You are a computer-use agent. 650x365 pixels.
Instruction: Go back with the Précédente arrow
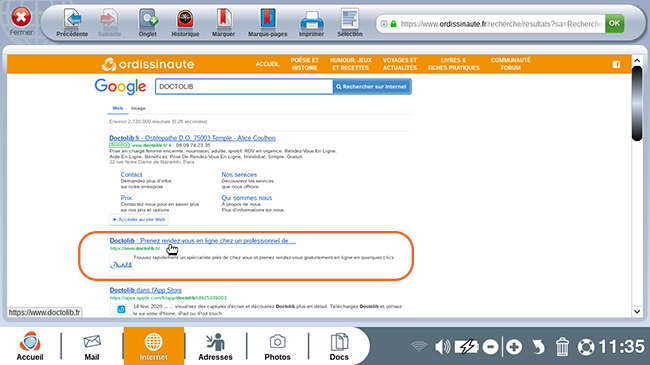click(x=72, y=23)
